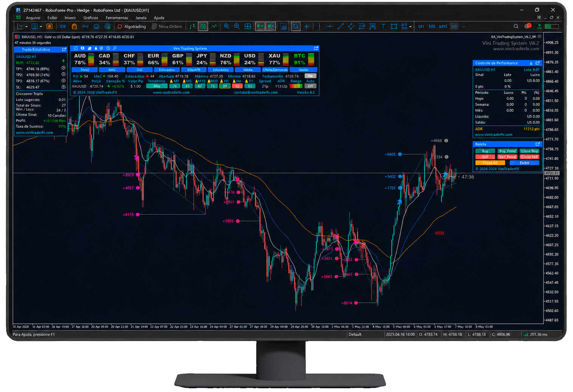Open the Exibir menu

coord(52,18)
